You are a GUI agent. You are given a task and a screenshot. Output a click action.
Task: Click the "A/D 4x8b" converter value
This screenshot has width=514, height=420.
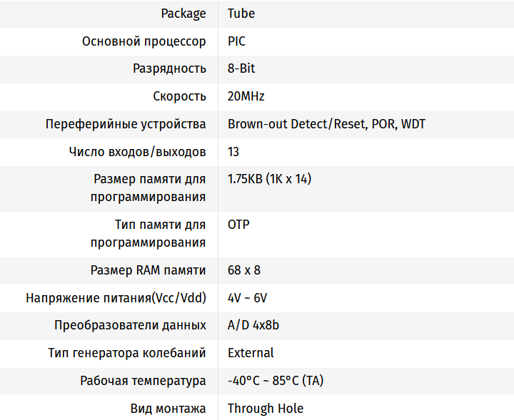(253, 325)
